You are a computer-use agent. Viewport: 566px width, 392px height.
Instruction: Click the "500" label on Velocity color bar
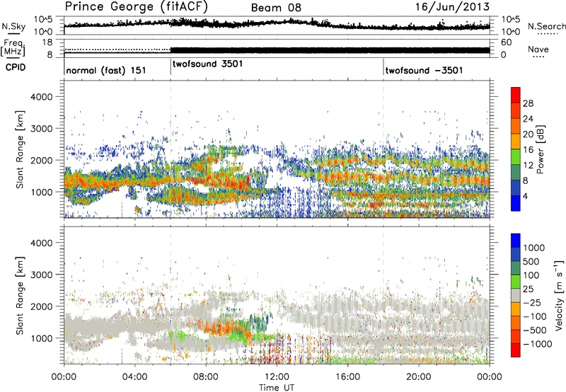[531, 262]
